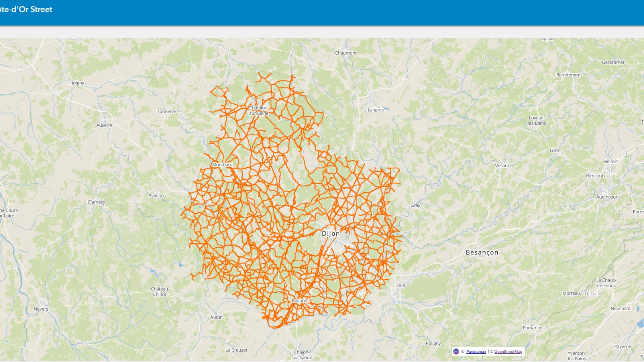Click the Dole town label

click(x=400, y=286)
